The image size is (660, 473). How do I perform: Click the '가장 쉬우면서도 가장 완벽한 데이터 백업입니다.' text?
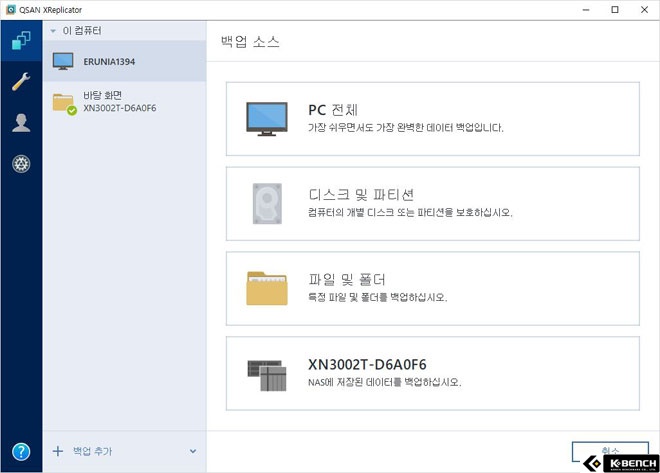(405, 128)
